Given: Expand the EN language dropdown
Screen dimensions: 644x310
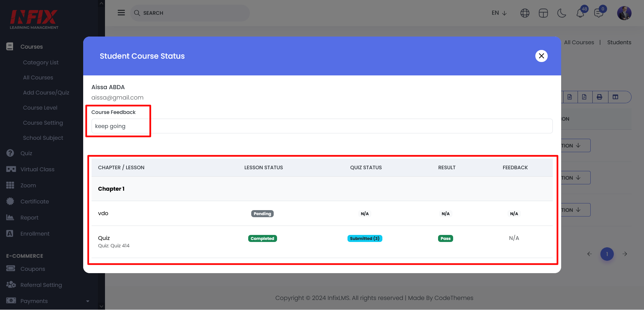Looking at the screenshot, I should click(x=499, y=13).
